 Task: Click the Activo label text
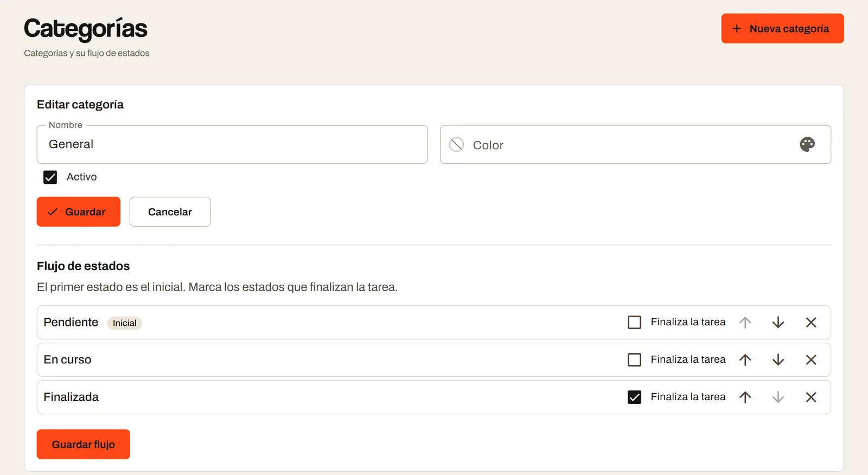pyautogui.click(x=82, y=177)
